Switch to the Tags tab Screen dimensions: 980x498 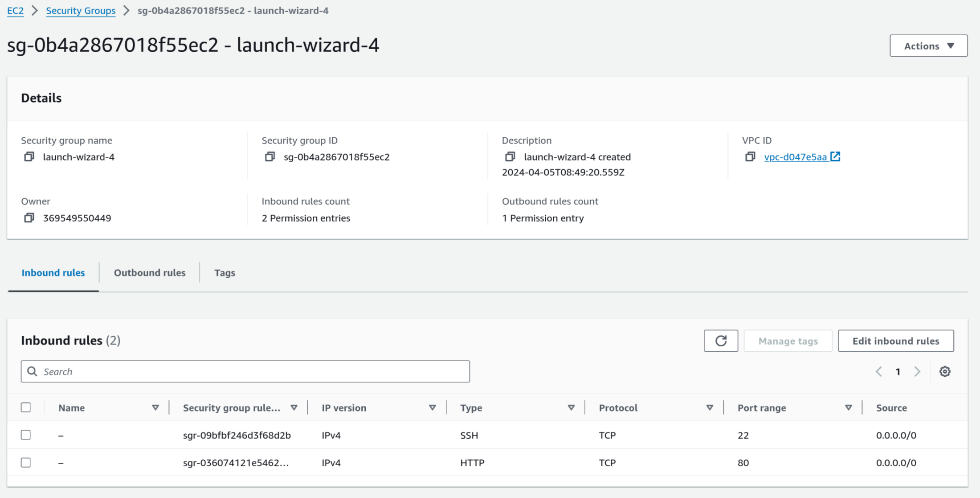(x=225, y=272)
